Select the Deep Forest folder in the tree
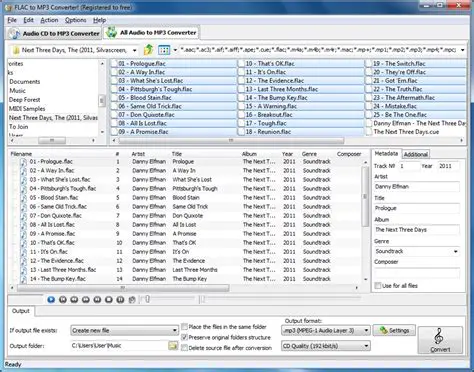The height and width of the screenshot is (372, 474). point(25,100)
